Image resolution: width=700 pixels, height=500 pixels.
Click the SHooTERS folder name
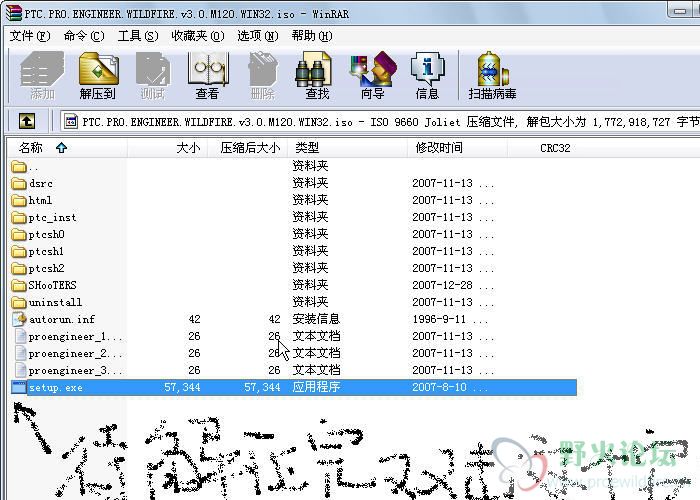point(52,285)
